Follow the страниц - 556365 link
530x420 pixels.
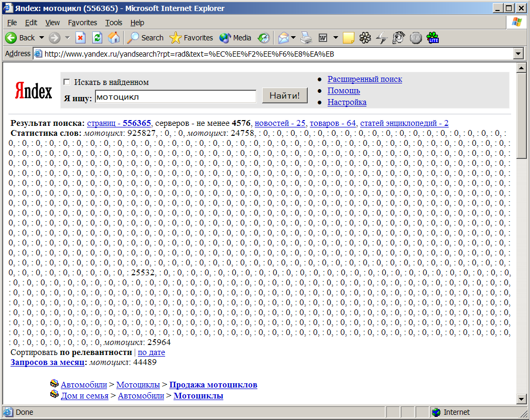click(x=119, y=123)
